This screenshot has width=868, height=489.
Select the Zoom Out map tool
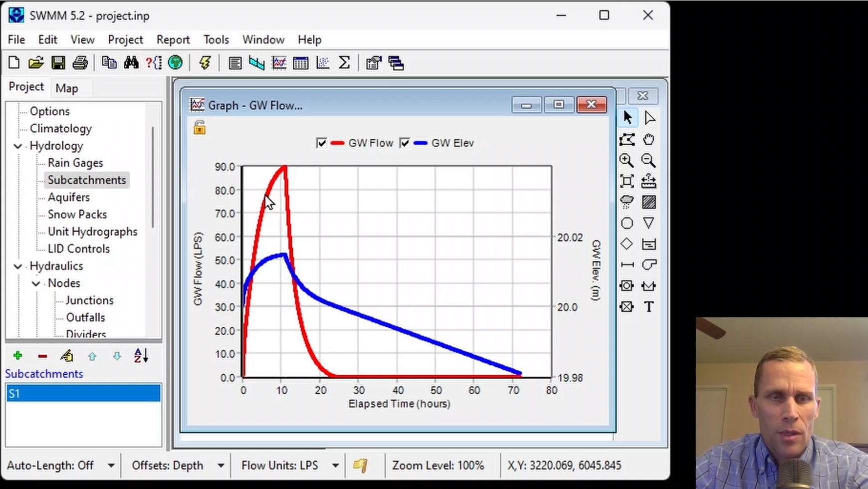tap(649, 160)
